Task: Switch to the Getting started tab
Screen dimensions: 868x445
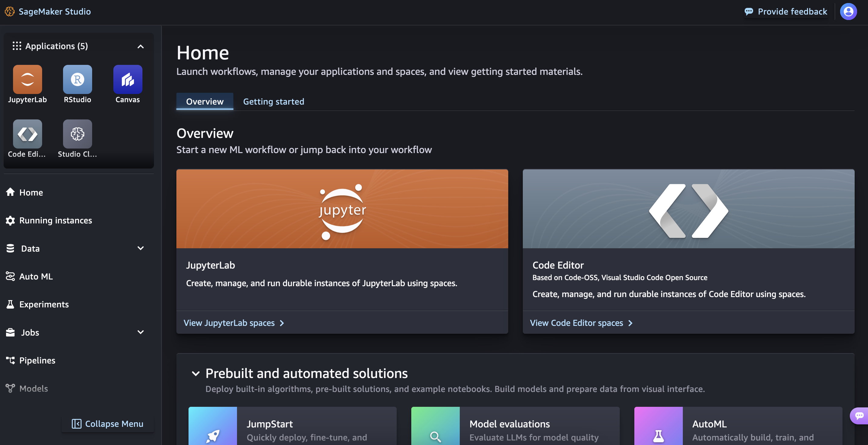Action: [x=273, y=101]
